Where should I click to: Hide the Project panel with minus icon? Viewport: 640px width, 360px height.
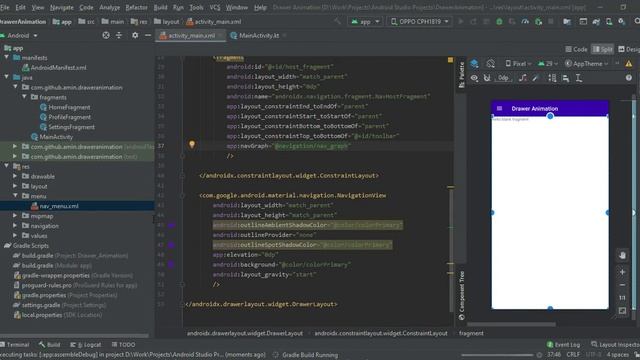coord(148,36)
